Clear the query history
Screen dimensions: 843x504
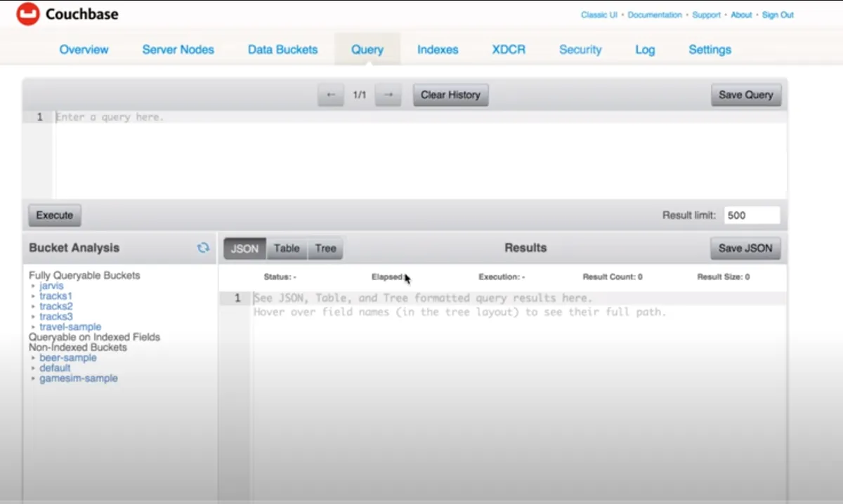click(450, 95)
